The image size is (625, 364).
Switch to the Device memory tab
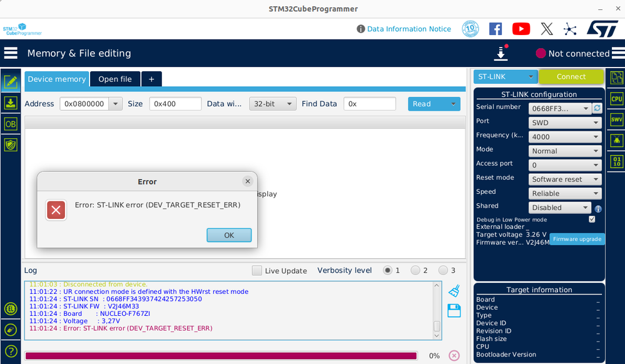click(56, 79)
